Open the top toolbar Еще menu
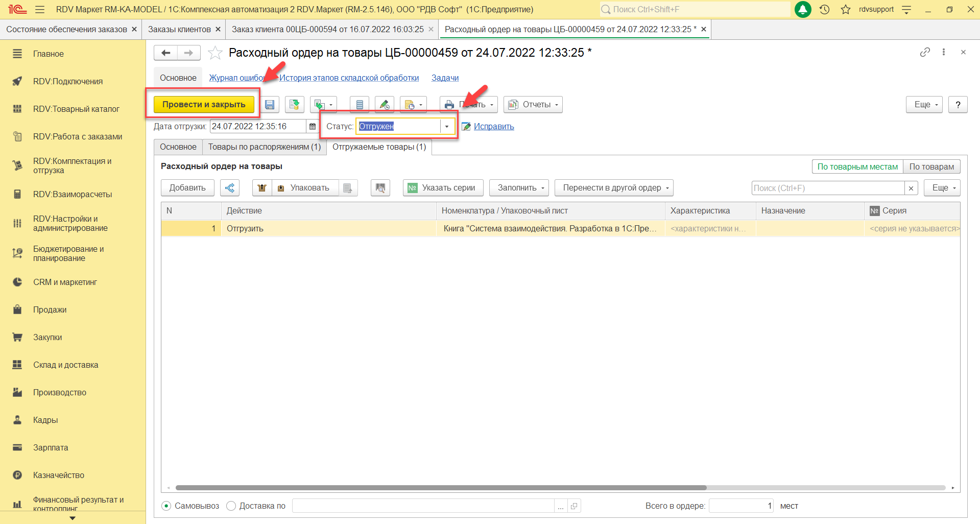The height and width of the screenshot is (524, 980). coord(924,105)
